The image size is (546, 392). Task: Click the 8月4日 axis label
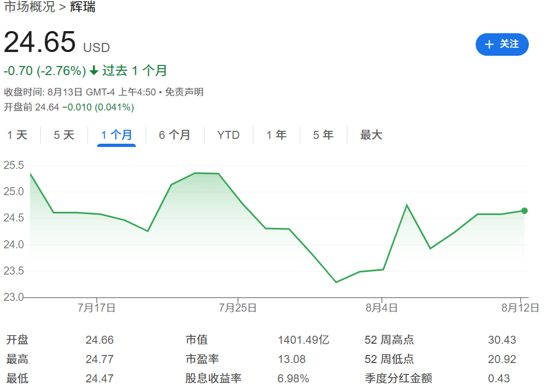[x=382, y=308]
